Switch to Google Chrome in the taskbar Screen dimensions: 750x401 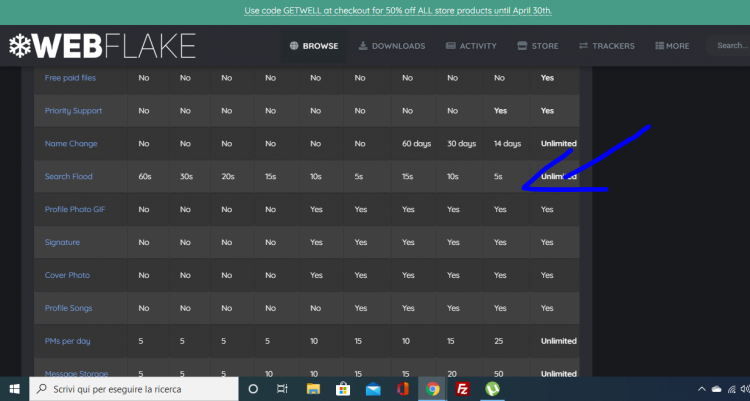(432, 388)
